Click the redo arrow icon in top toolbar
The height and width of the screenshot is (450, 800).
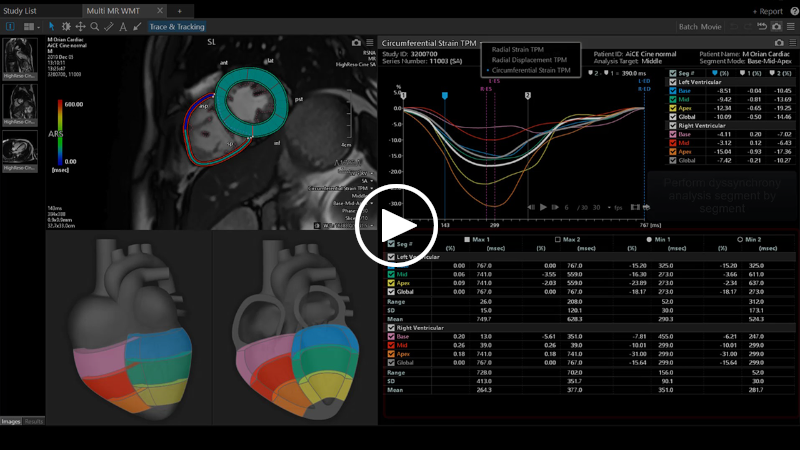coord(748,27)
